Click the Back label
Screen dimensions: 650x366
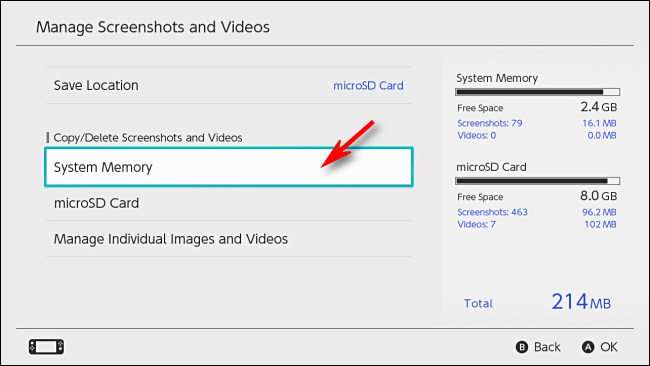click(x=547, y=347)
